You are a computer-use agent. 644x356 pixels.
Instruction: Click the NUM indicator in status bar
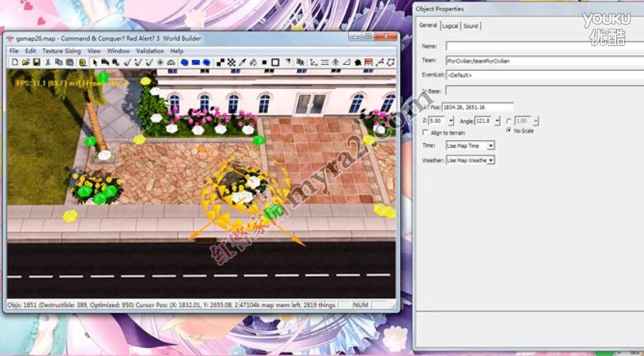point(360,305)
